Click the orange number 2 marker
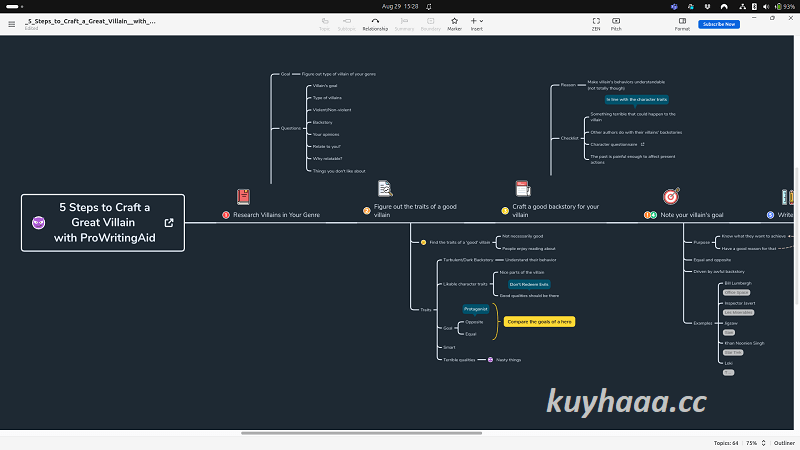 [366, 211]
